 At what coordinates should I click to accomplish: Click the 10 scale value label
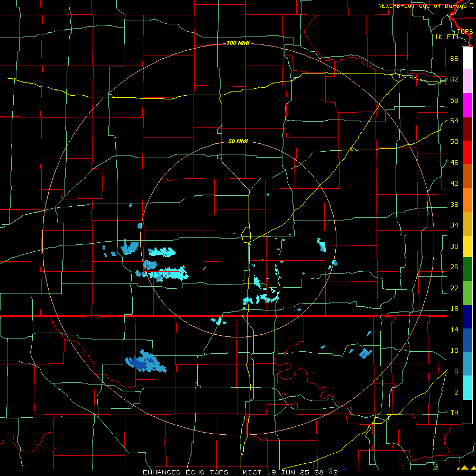[x=454, y=351]
